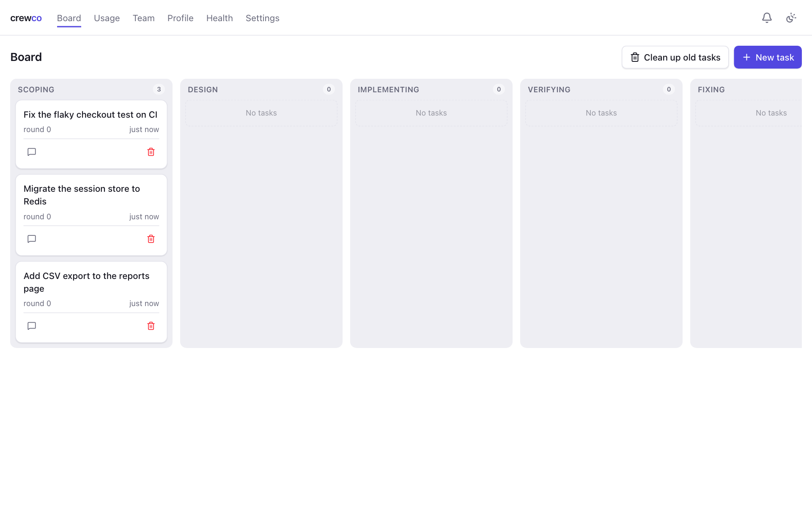Image resolution: width=812 pixels, height=508 pixels.
Task: Open the notifications bell
Action: [767, 18]
